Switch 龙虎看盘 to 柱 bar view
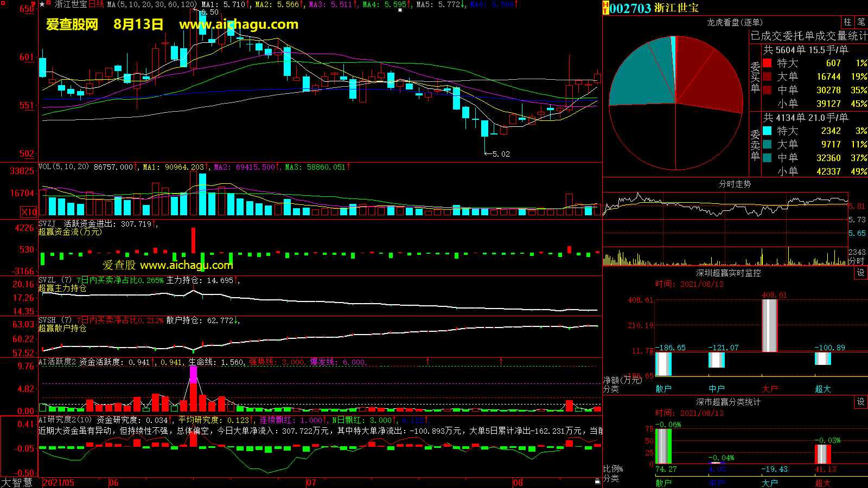The image size is (868, 488). tap(847, 22)
